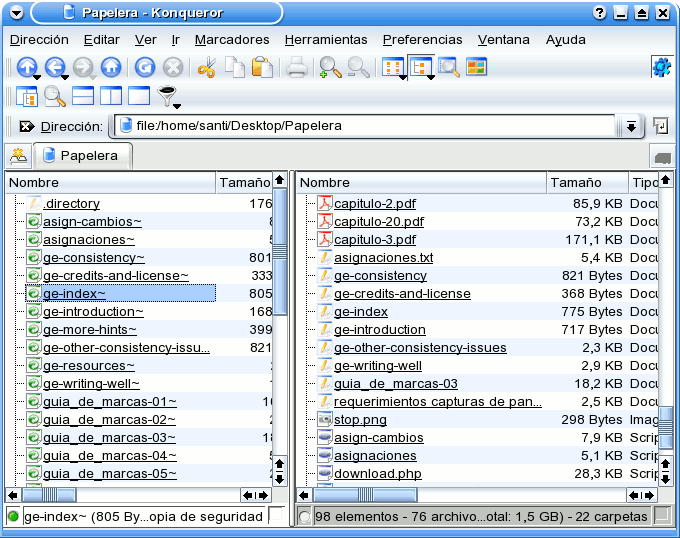This screenshot has width=680, height=538.
Task: Click the funnel filter icon
Action: point(168,97)
